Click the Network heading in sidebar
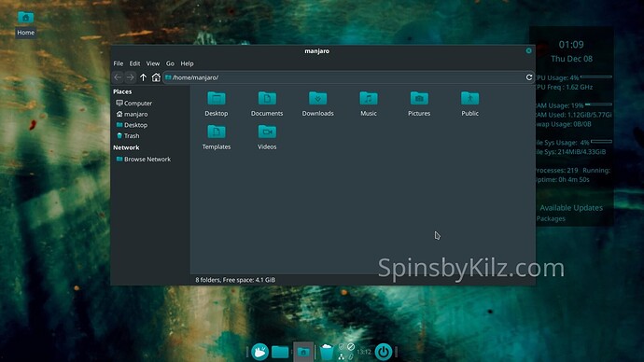This screenshot has width=644, height=362. click(126, 147)
